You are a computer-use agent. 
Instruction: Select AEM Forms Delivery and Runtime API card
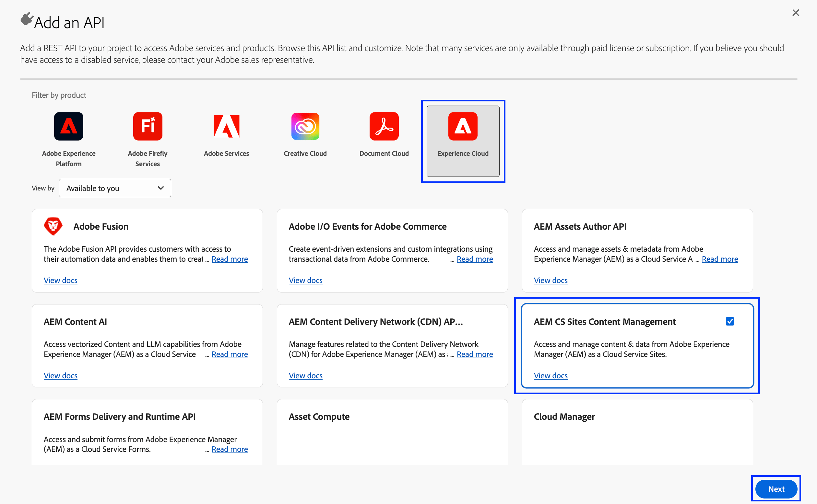[x=147, y=432]
